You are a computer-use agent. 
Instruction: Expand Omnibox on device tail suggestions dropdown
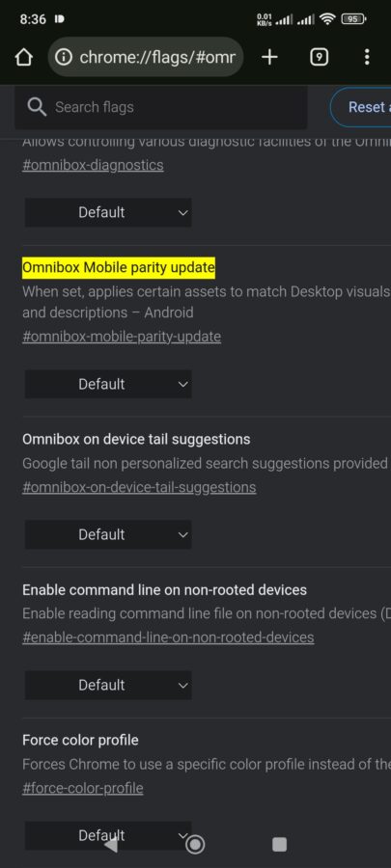(x=108, y=534)
